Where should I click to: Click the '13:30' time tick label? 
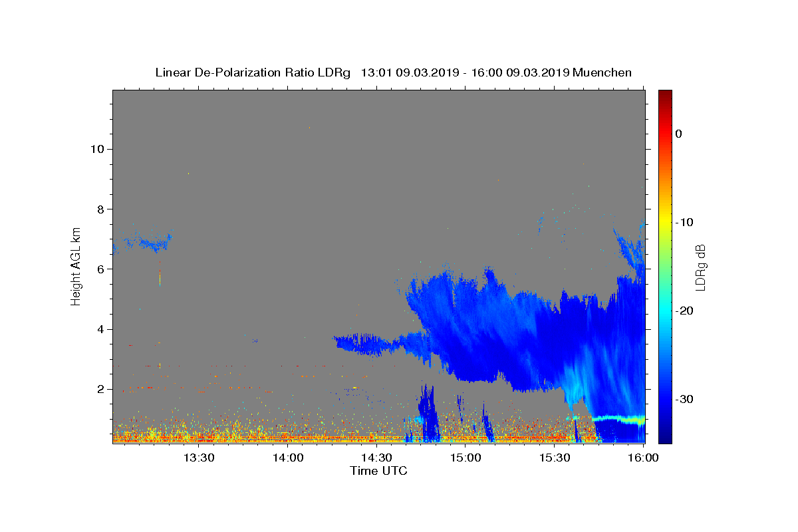(x=198, y=458)
